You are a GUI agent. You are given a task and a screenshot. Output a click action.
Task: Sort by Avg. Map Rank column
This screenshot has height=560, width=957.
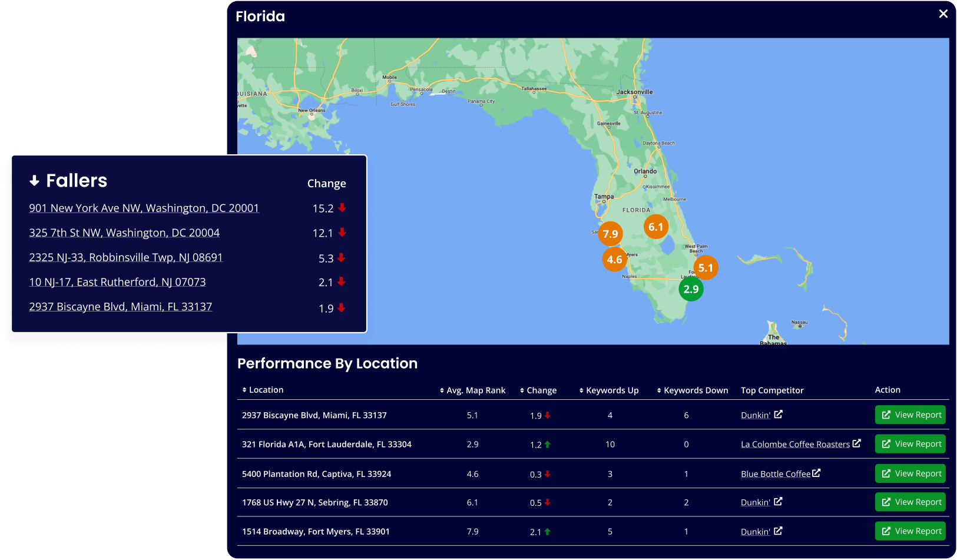(472, 390)
